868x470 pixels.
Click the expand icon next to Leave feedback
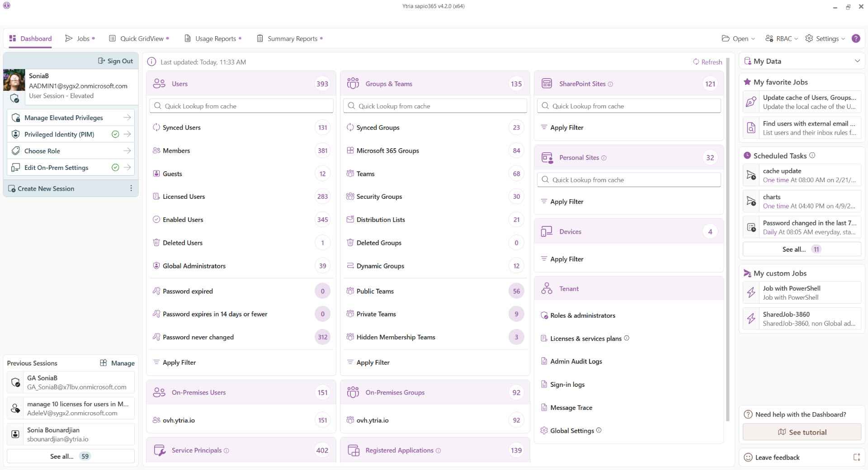click(x=857, y=457)
